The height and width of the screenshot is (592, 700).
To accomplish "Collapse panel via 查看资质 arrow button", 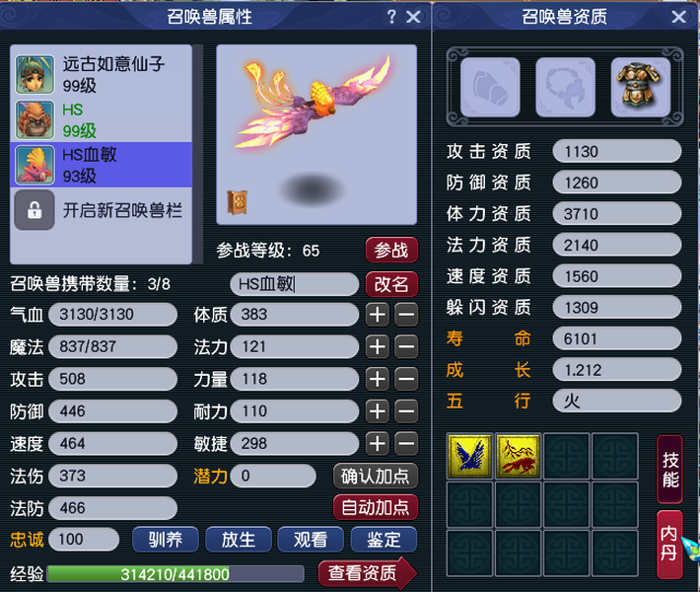I will [368, 573].
